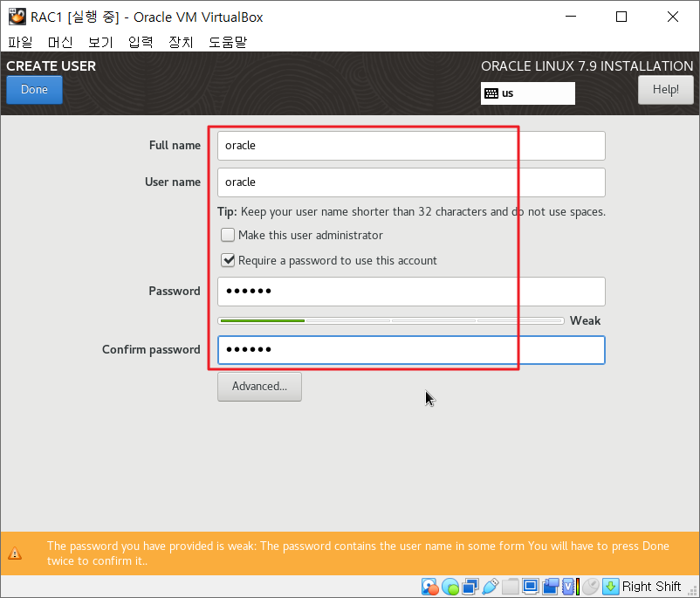Click the green arrow host key icon

tap(610, 587)
